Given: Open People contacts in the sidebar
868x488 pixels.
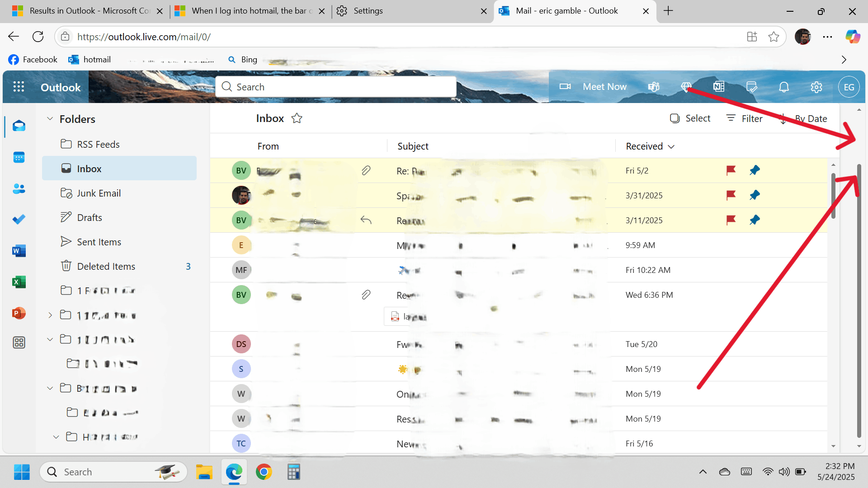Looking at the screenshot, I should (19, 188).
